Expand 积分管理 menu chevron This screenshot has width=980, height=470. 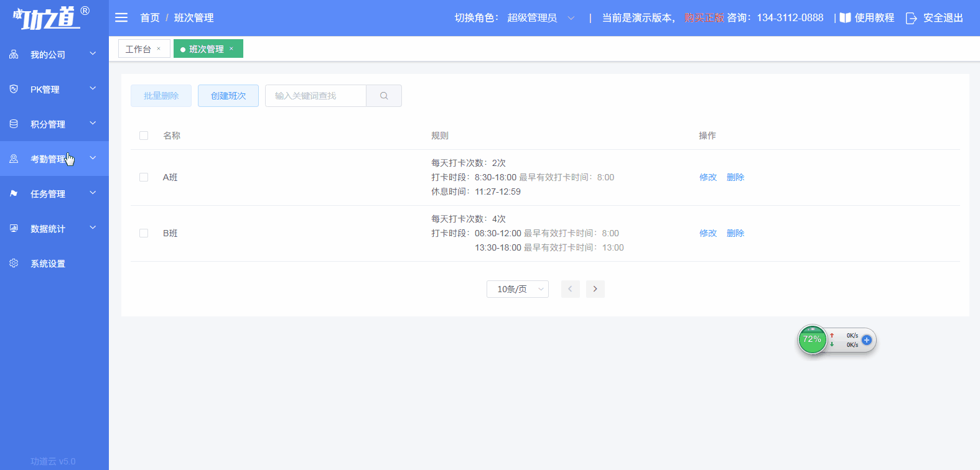click(93, 124)
